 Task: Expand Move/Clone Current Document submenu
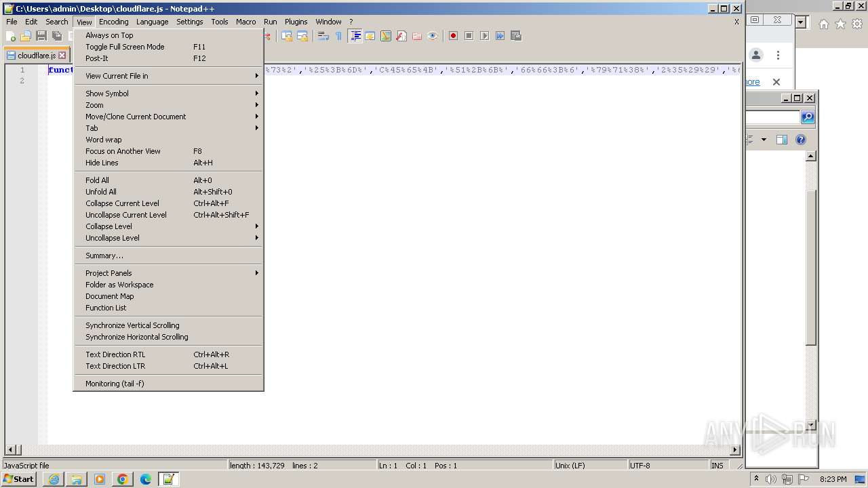168,117
